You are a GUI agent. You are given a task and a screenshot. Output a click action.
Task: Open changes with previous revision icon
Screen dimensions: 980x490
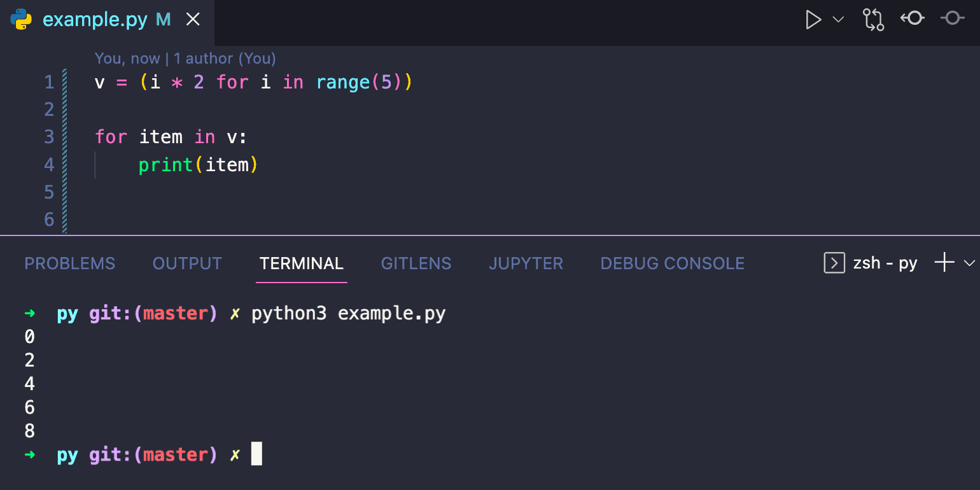pos(913,20)
